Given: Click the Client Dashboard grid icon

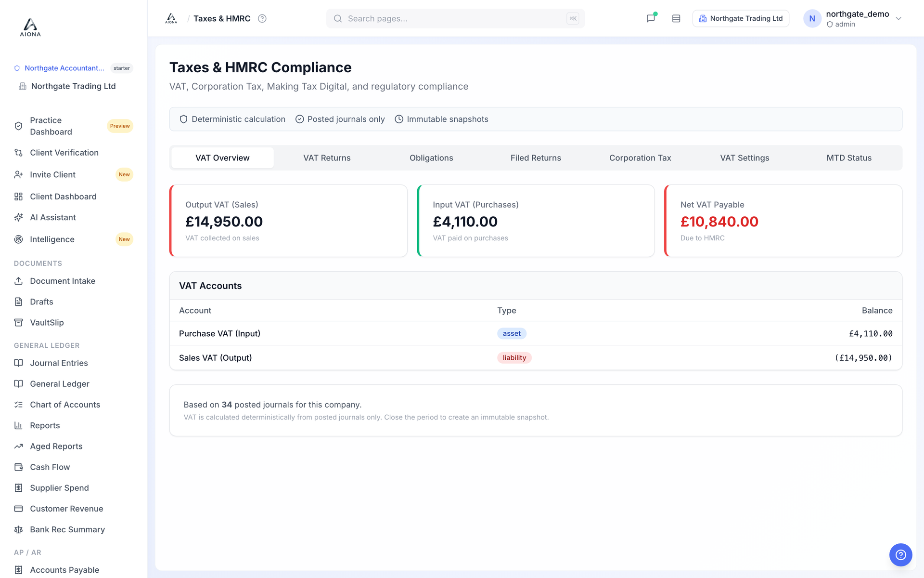Looking at the screenshot, I should coord(18,197).
